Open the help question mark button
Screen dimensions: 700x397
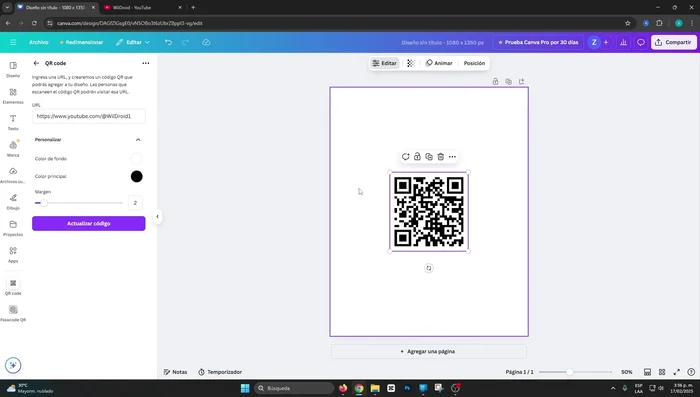tap(691, 372)
